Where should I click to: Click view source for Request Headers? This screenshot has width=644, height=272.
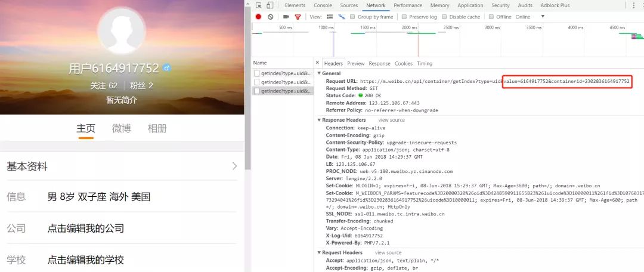pos(388,253)
